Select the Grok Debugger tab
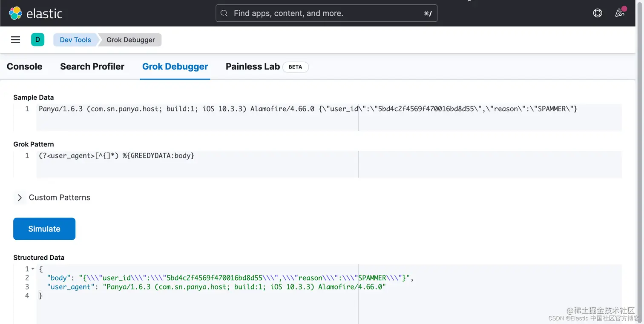Image resolution: width=644 pixels, height=324 pixels. [175, 66]
